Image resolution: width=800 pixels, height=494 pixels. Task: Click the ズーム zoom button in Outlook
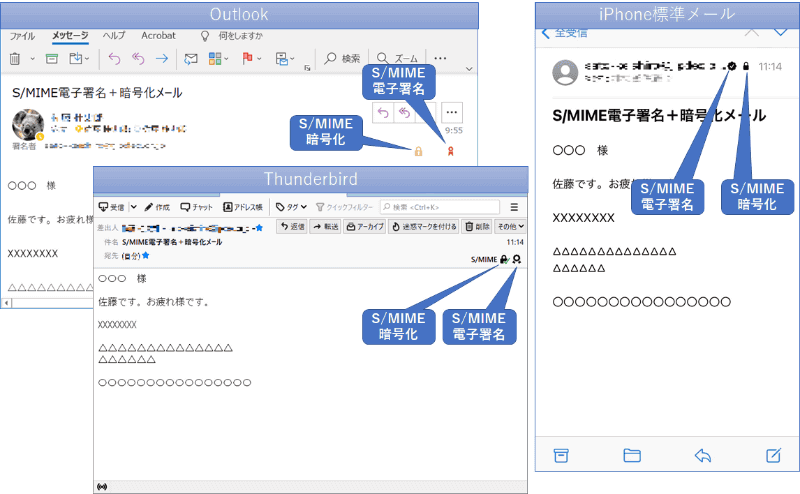(397, 58)
